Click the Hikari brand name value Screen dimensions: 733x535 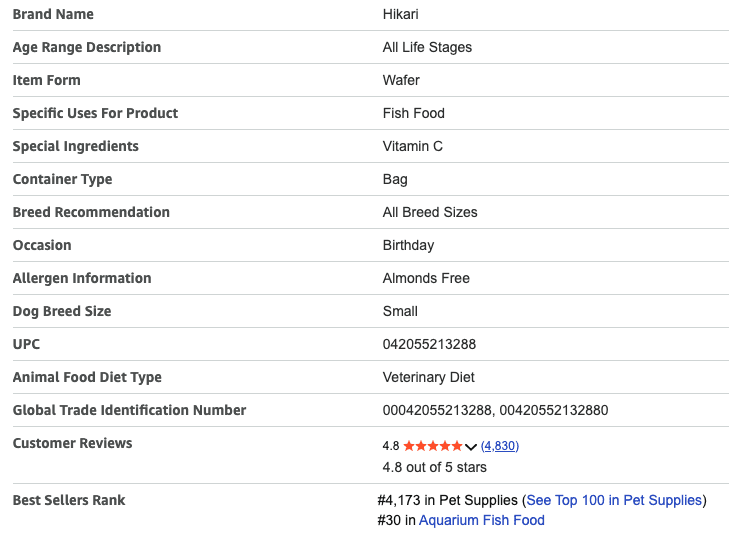click(401, 14)
